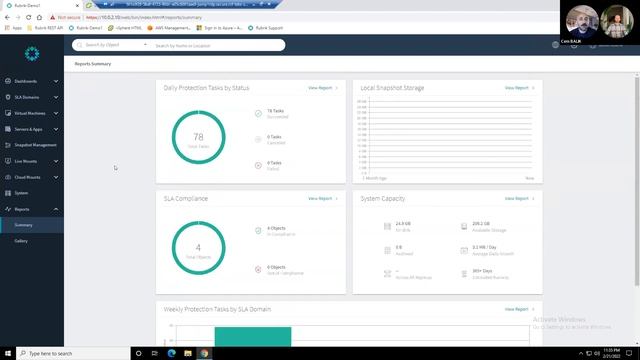Click the Available Storage icon

coord(464,226)
